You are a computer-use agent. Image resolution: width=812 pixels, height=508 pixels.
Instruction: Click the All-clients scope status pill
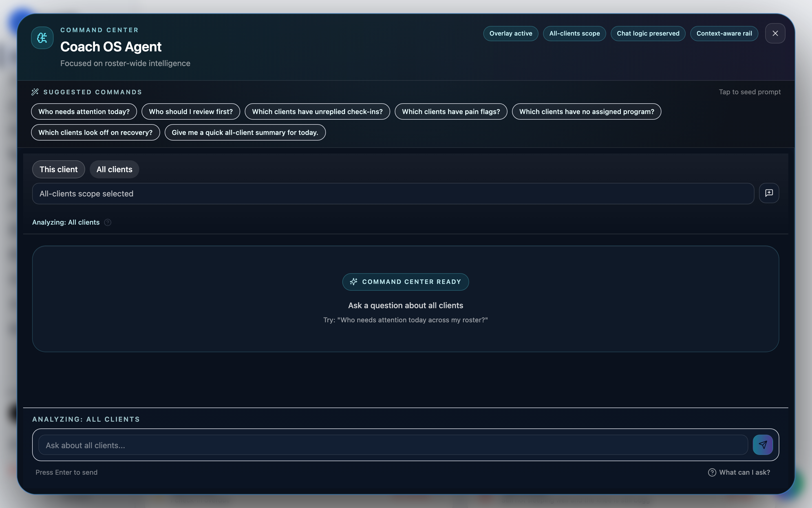[x=574, y=33]
